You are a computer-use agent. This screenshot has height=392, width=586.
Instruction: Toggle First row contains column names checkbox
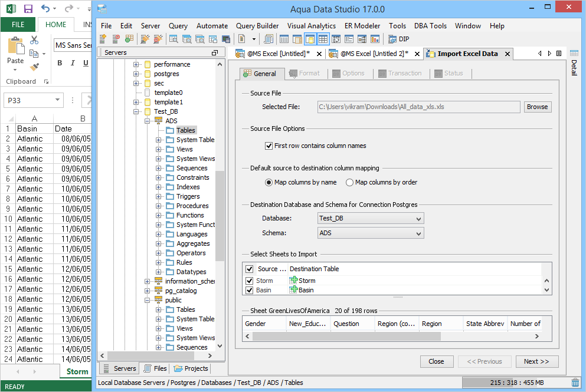(269, 146)
